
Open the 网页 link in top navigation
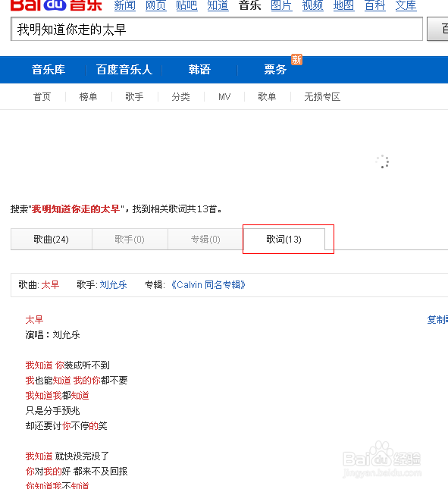click(156, 5)
